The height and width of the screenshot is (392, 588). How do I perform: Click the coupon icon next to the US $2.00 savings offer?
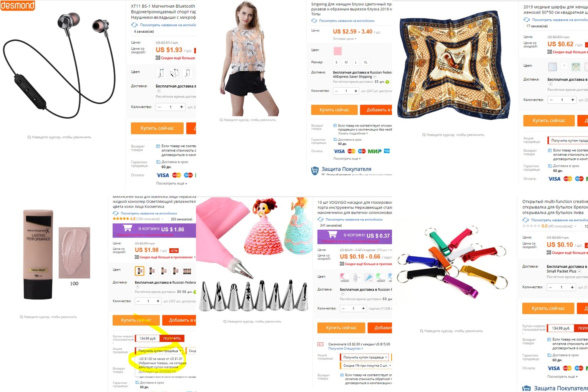click(321, 344)
